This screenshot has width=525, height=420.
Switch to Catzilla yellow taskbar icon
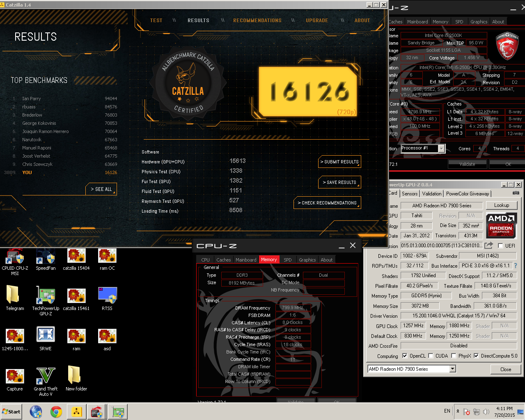76,411
